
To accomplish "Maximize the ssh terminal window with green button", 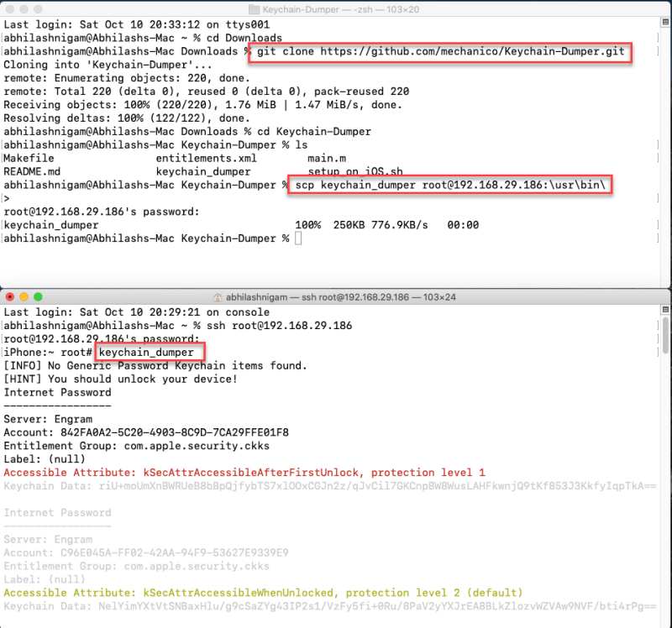I will tap(38, 297).
